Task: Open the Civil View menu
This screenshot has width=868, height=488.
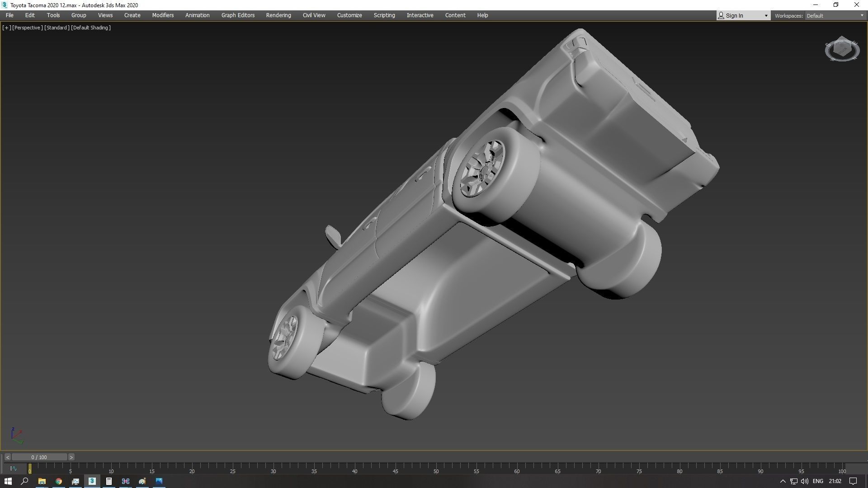Action: (x=314, y=15)
